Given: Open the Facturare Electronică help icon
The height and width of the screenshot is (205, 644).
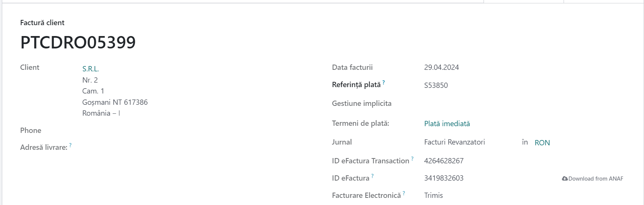Looking at the screenshot, I should 404,193.
